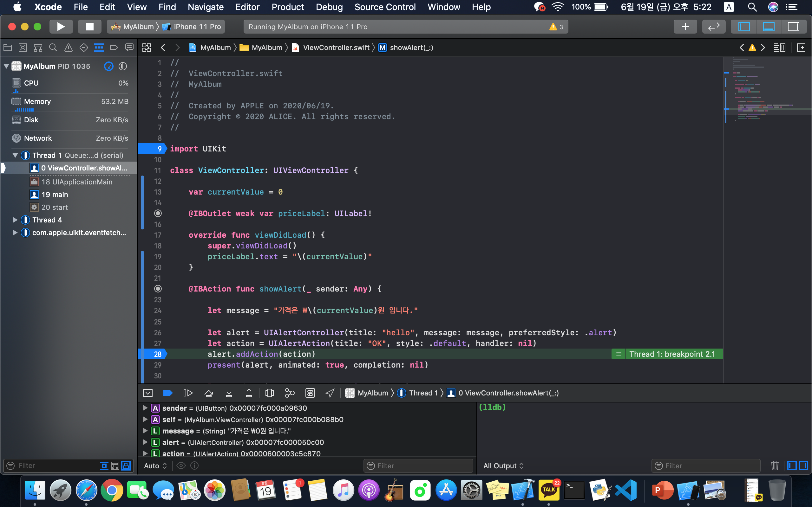Click showAlert(_:) in the jump bar
The image size is (812, 507).
[x=411, y=48]
